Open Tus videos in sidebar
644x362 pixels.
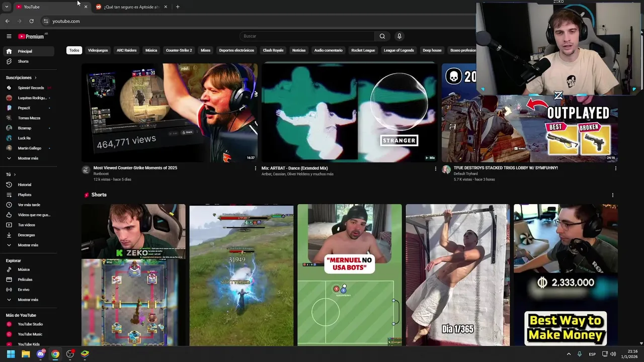[x=26, y=225]
